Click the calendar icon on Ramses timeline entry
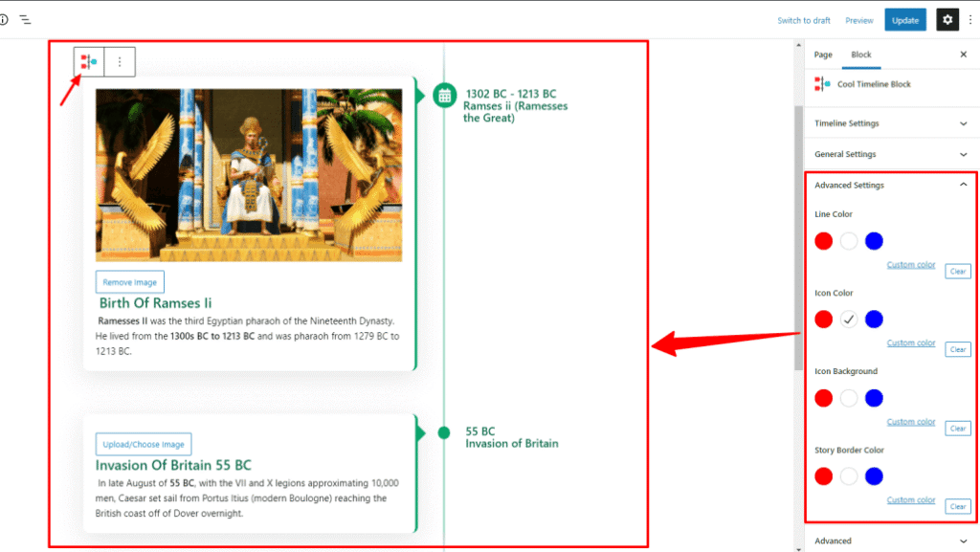This screenshot has width=980, height=552. pos(444,97)
